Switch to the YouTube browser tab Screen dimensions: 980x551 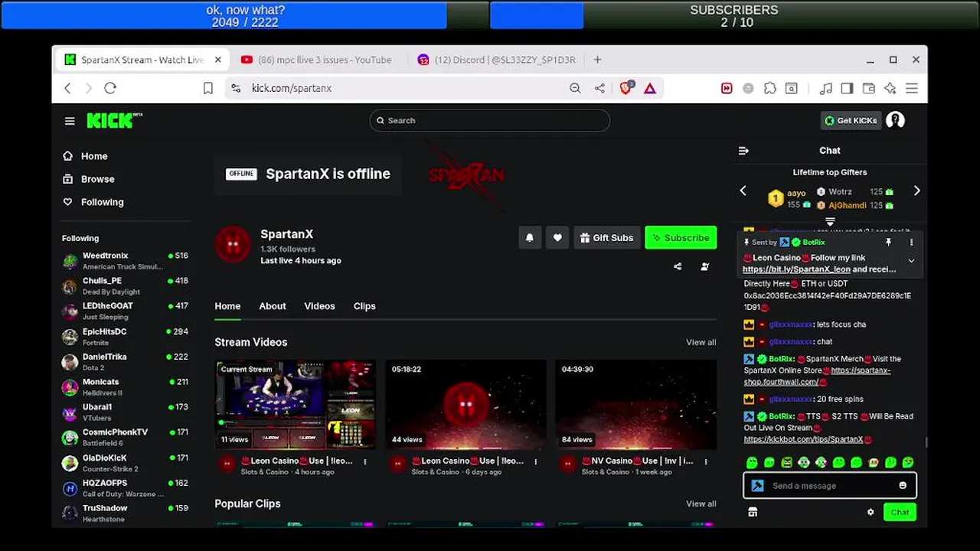[316, 60]
